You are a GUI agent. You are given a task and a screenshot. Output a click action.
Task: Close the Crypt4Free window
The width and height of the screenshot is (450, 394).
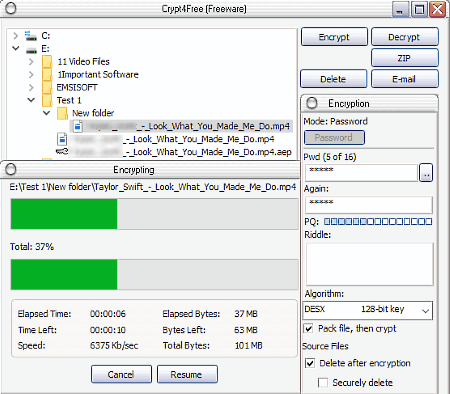[437, 9]
